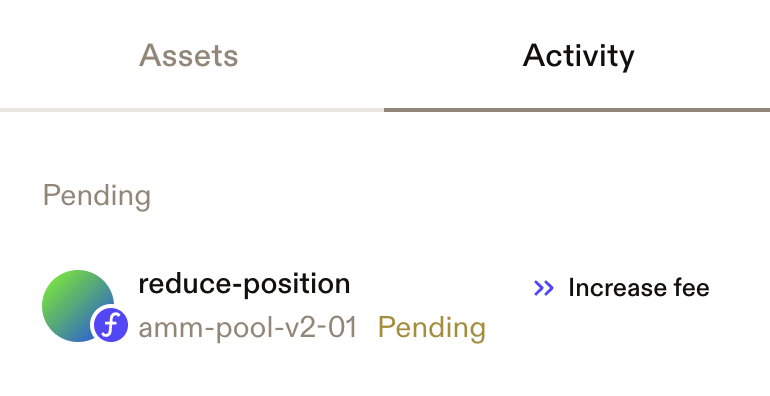
Task: Choose the Increase fee text label
Action: coord(639,288)
